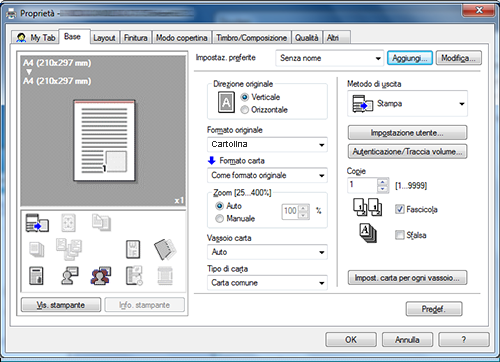Click the tilted gray cover sheet icon
The height and width of the screenshot is (362, 500).
165,249
